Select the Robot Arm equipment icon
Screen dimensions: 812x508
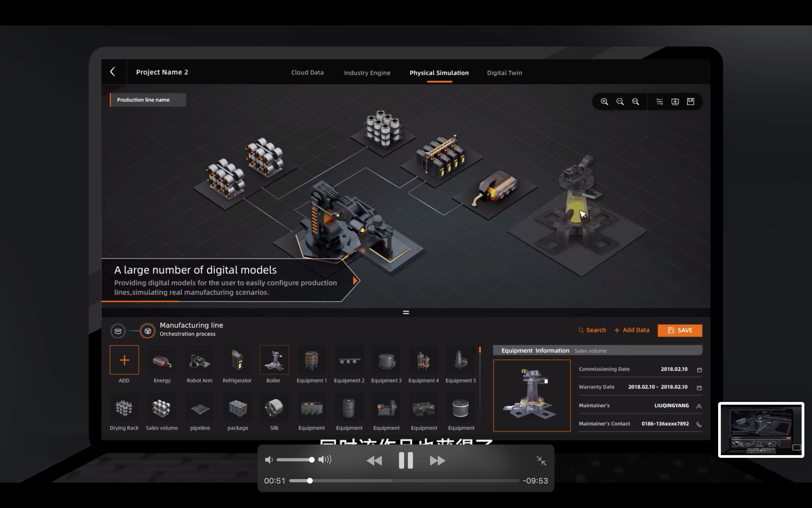(x=200, y=360)
